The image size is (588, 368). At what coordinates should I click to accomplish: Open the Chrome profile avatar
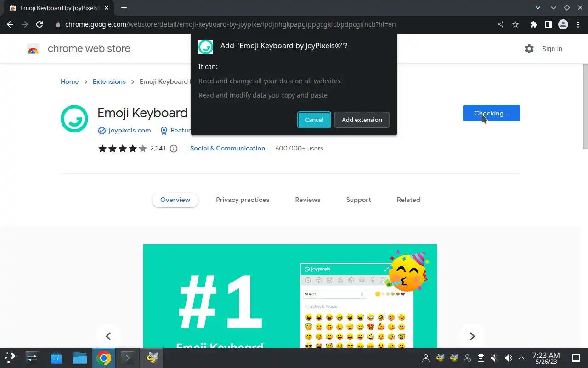click(x=563, y=24)
